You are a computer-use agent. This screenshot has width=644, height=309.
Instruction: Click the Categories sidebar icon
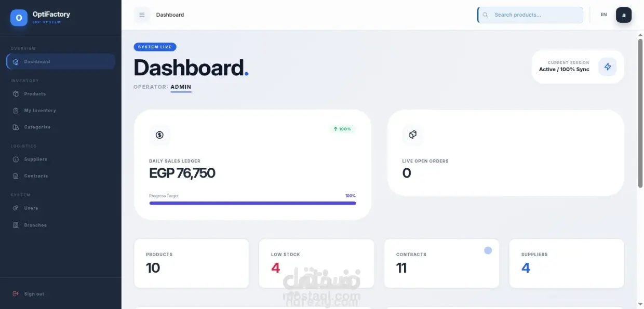(x=16, y=127)
